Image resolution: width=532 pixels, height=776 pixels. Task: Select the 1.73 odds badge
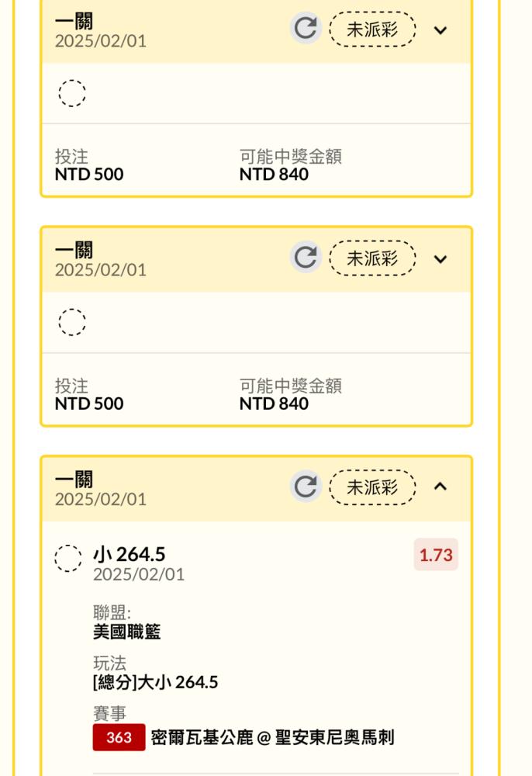pyautogui.click(x=436, y=555)
